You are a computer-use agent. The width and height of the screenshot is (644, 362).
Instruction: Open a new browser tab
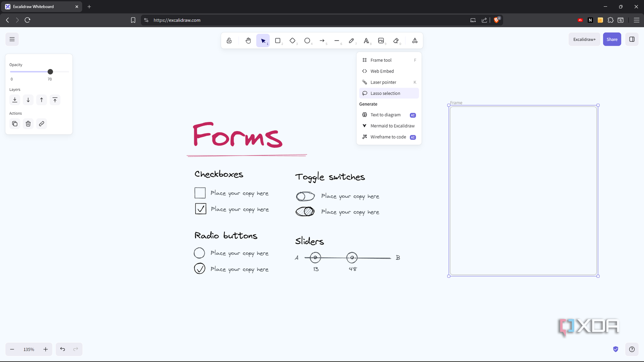(89, 7)
